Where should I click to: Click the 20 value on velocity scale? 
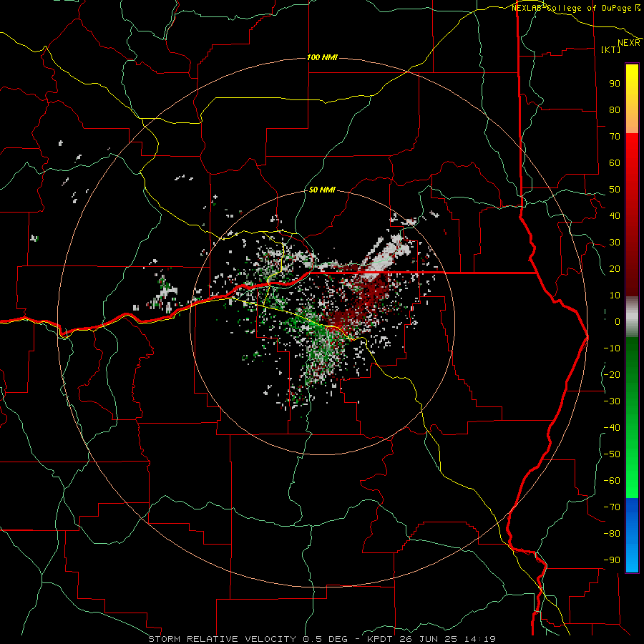[x=615, y=268]
